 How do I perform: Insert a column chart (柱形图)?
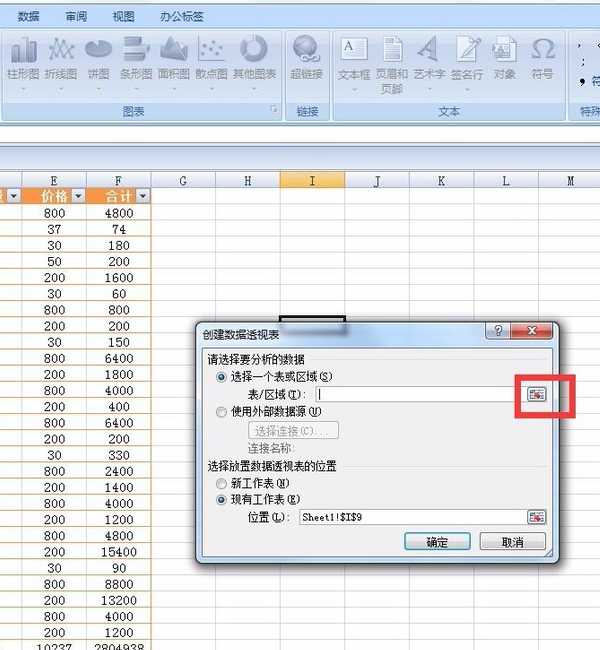point(23,62)
